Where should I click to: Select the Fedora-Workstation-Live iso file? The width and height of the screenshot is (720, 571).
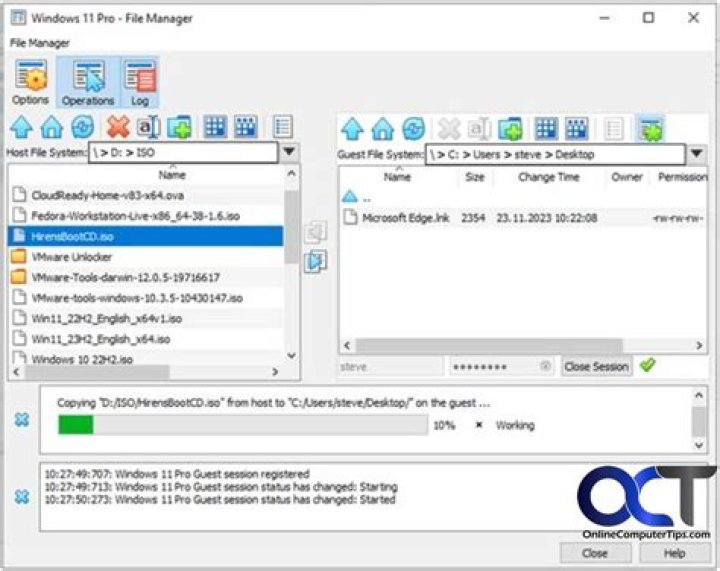click(x=146, y=216)
